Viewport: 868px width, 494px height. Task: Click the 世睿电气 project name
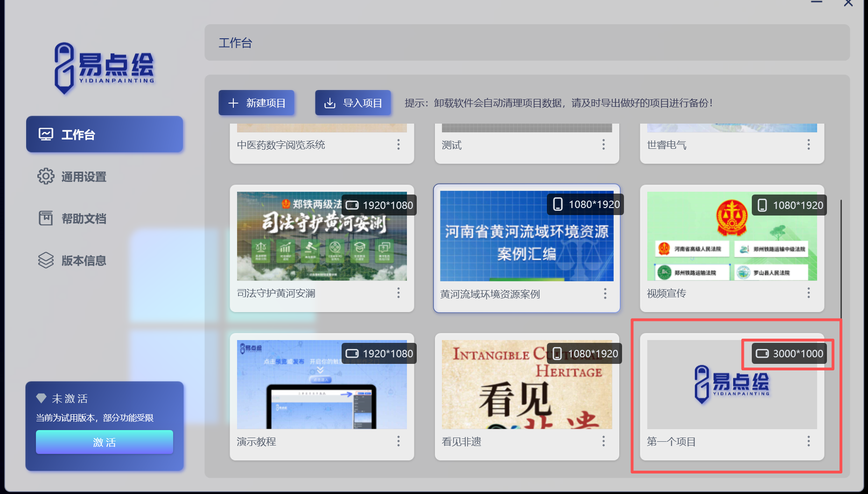coord(666,145)
